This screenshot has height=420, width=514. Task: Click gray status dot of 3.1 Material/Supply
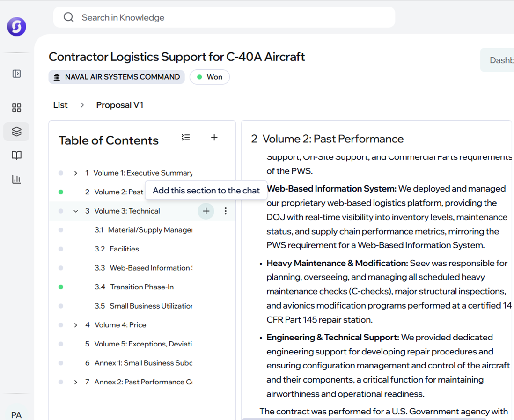[61, 230]
